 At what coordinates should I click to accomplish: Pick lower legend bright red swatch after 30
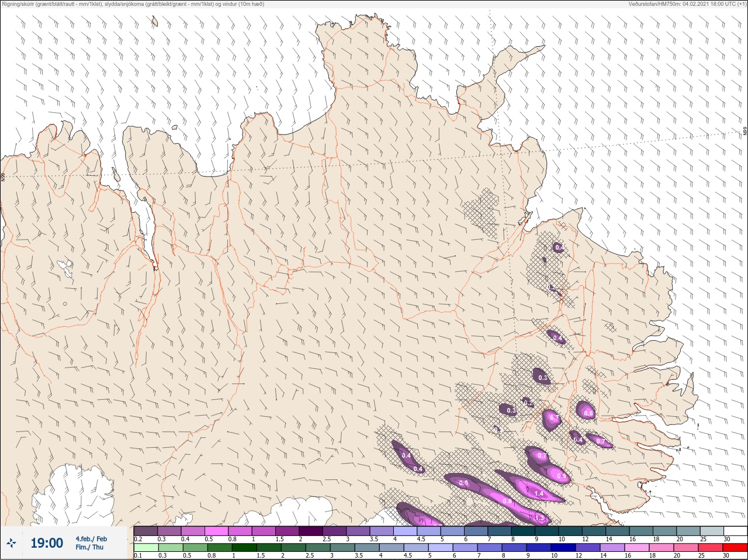tap(735, 548)
